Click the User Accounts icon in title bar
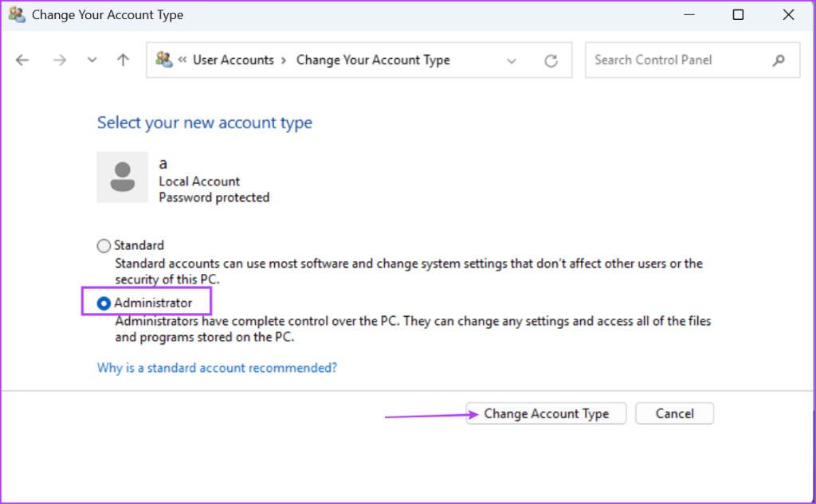 [16, 14]
